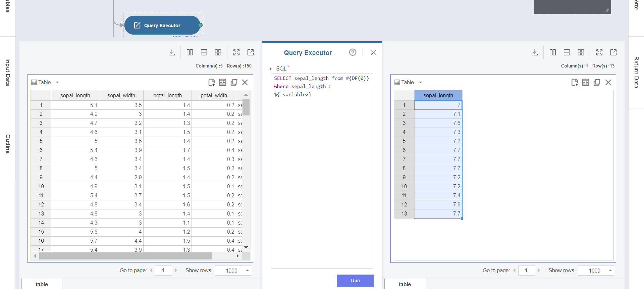Duplicate the input table view
The height and width of the screenshot is (289, 644).
coord(234,82)
